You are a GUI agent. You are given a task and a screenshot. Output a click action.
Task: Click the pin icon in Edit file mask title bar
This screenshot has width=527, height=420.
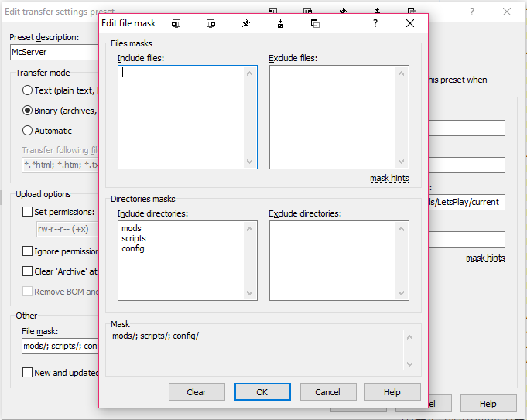[245, 24]
